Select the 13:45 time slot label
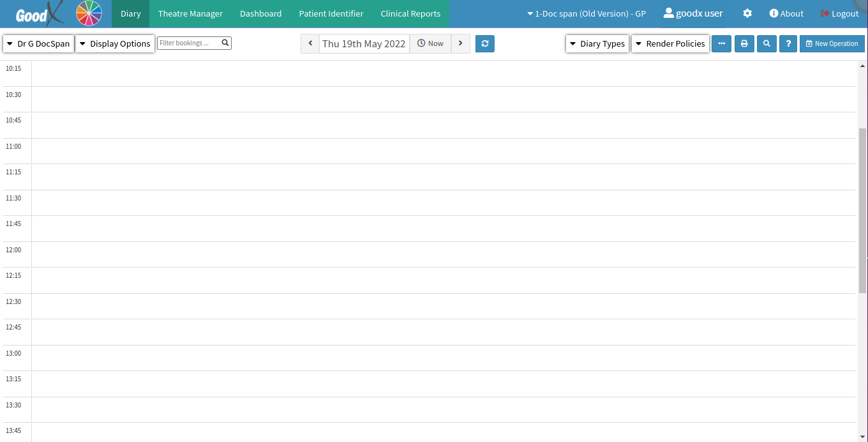 pyautogui.click(x=13, y=431)
